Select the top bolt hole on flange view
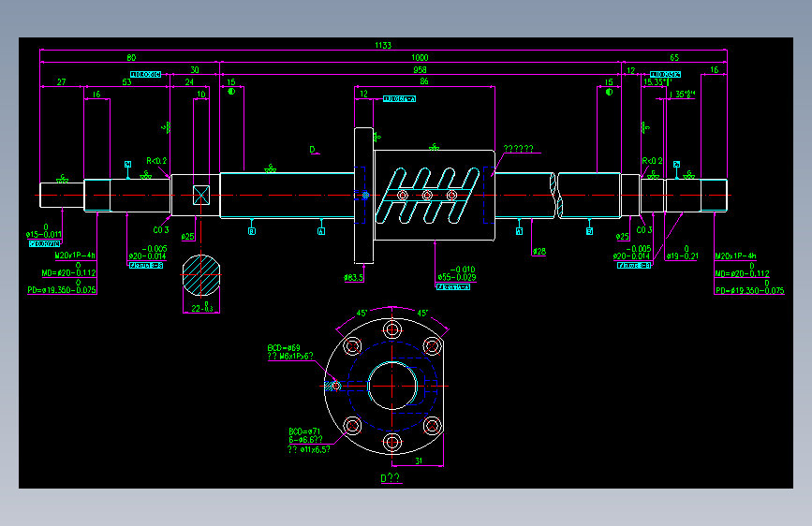812x526 pixels. pos(392,329)
